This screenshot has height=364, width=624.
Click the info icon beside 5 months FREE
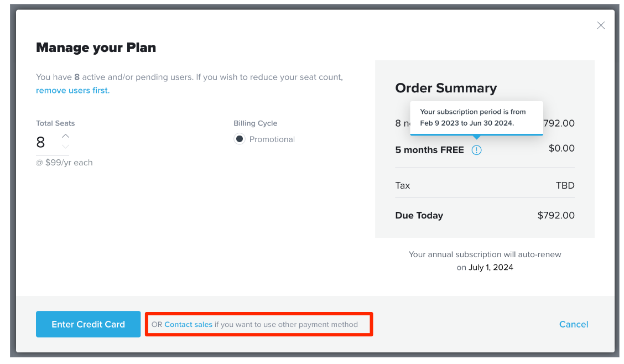coord(476,150)
